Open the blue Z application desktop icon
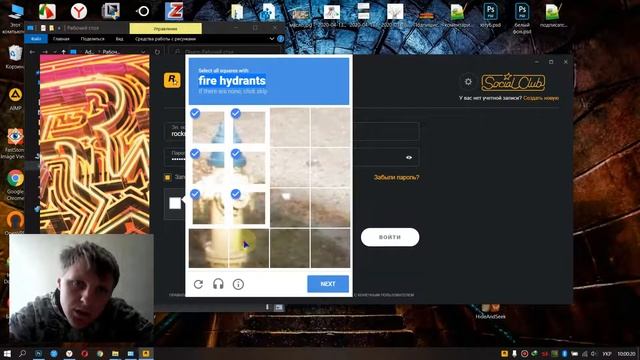 pyautogui.click(x=174, y=11)
